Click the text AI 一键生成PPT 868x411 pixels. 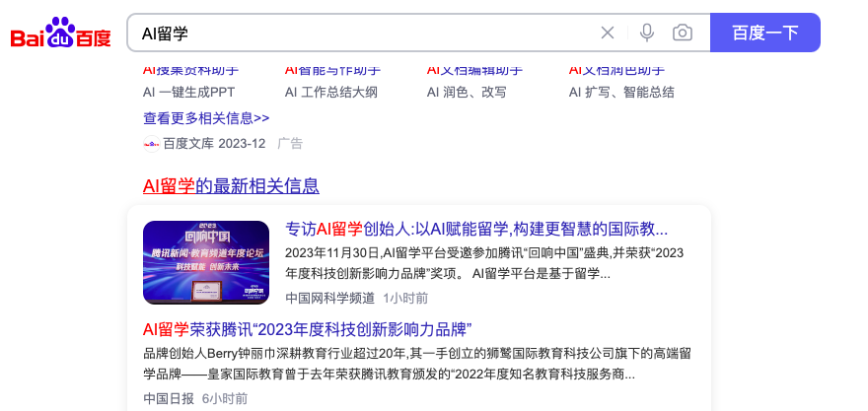[188, 92]
